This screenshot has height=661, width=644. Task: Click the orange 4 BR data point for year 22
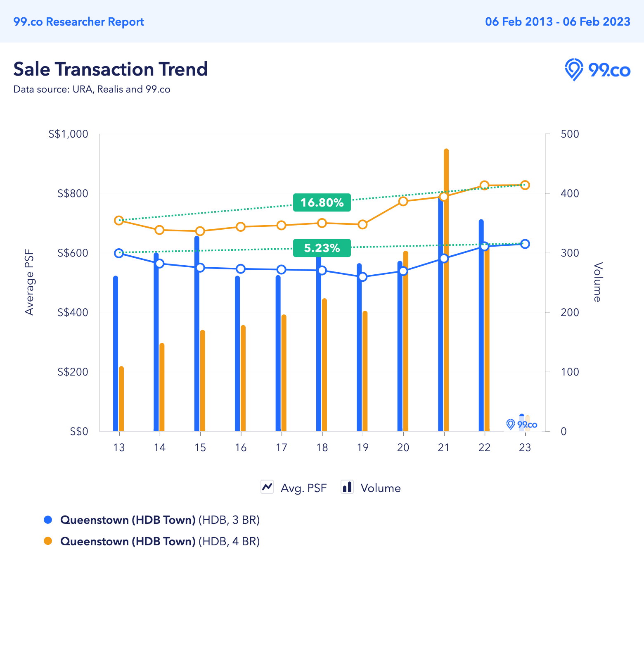[x=485, y=185]
